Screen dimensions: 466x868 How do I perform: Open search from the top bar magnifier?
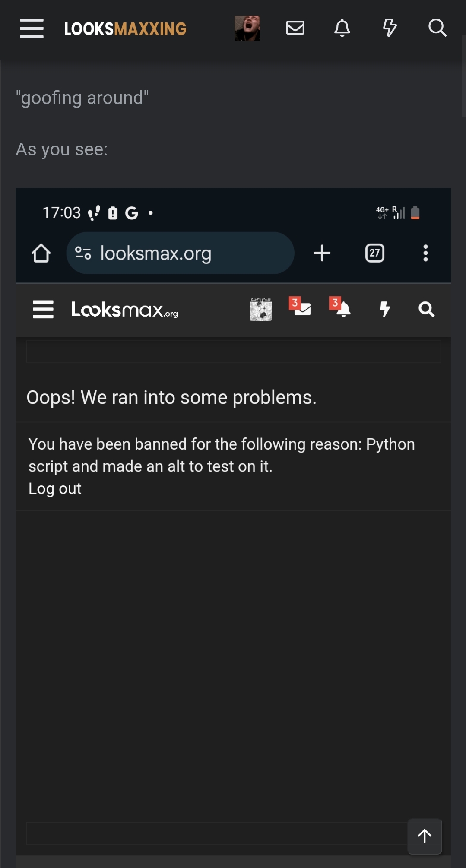point(437,28)
